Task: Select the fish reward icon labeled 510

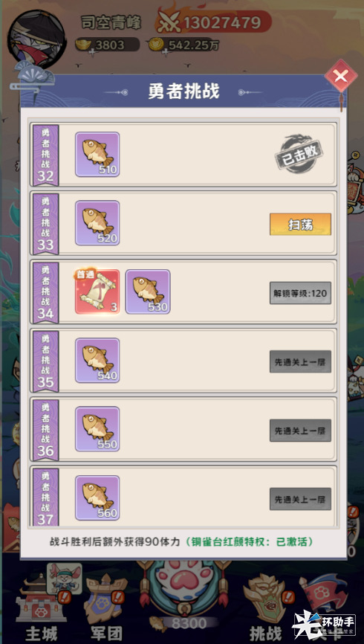Action: [x=97, y=155]
